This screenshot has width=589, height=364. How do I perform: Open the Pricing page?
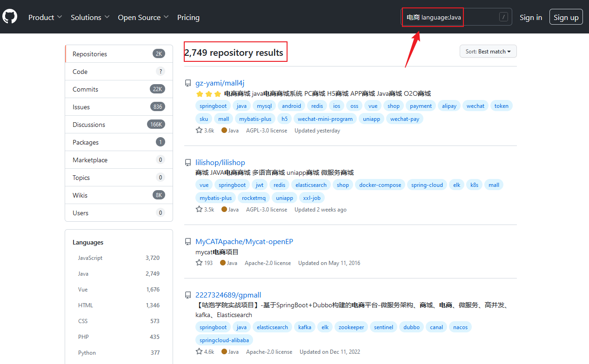[188, 17]
